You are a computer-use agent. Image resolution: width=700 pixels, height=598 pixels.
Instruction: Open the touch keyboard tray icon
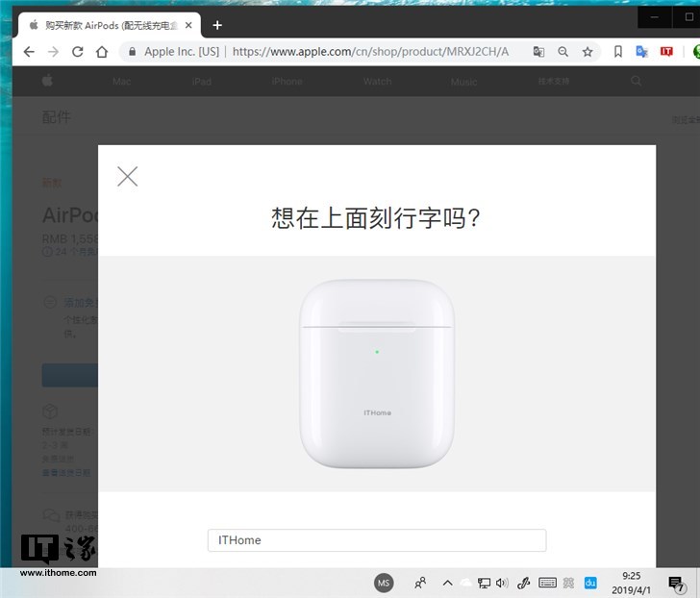pyautogui.click(x=547, y=583)
